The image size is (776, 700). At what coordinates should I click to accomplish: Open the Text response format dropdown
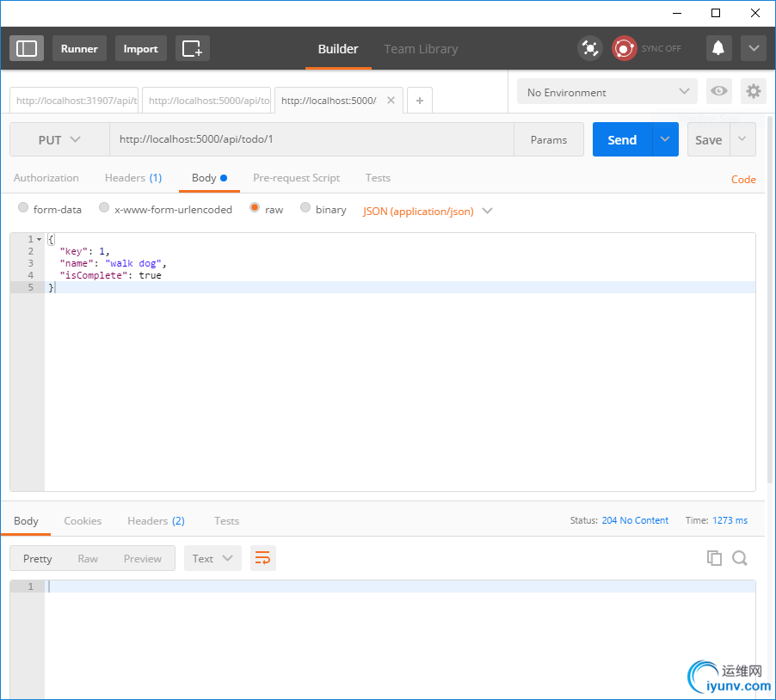(212, 558)
